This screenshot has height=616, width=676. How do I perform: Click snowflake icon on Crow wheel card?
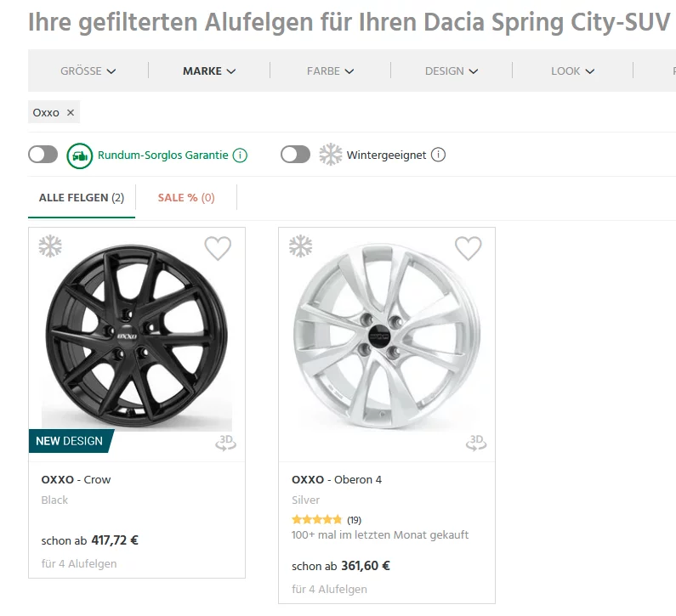click(x=50, y=247)
